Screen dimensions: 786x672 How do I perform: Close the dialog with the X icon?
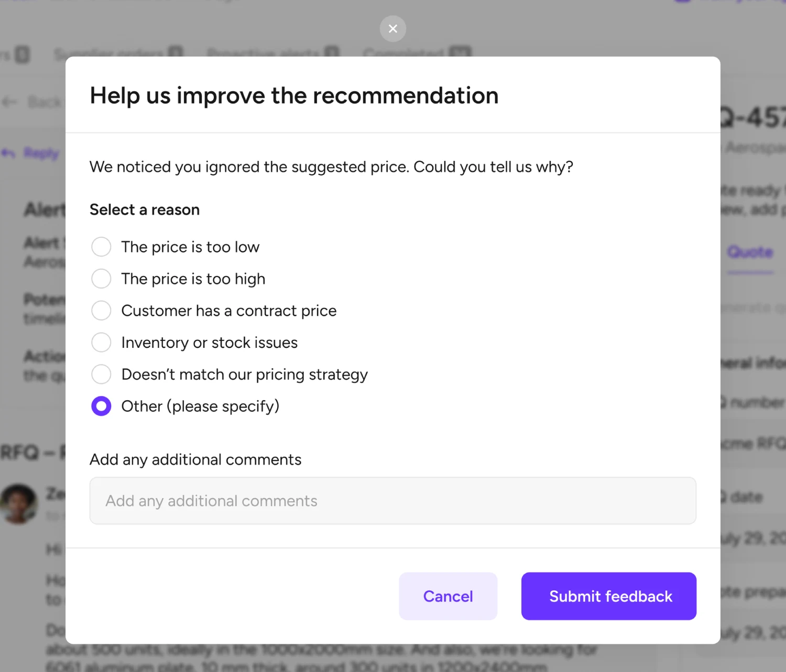(392, 29)
